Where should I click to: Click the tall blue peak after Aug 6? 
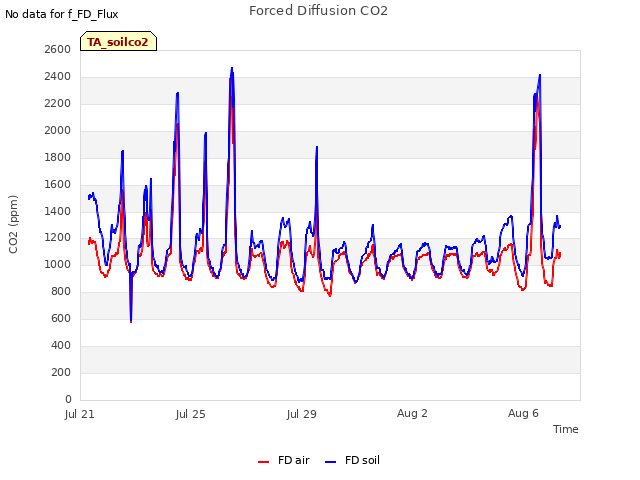pyautogui.click(x=540, y=76)
